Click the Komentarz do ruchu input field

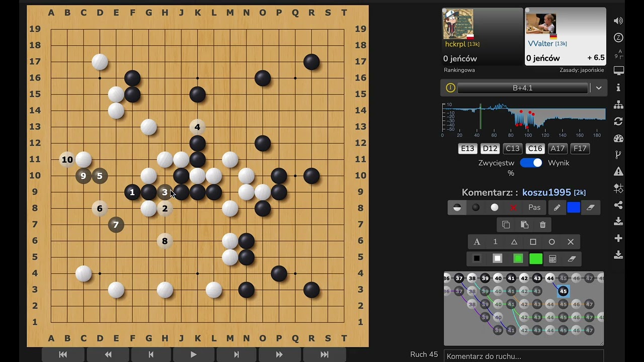(x=524, y=356)
